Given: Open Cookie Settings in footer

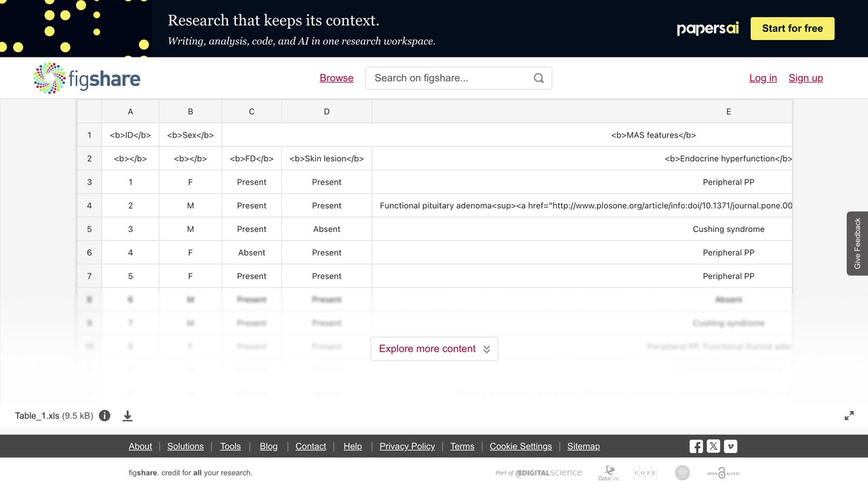Looking at the screenshot, I should point(521,446).
